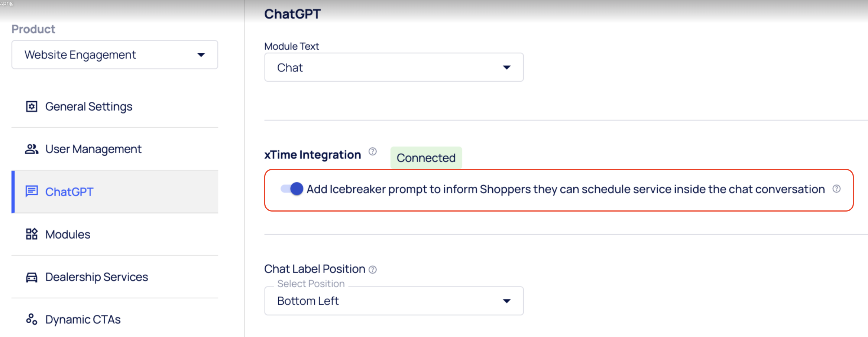Toggle the Add Icebreaker prompt switch

coord(292,189)
